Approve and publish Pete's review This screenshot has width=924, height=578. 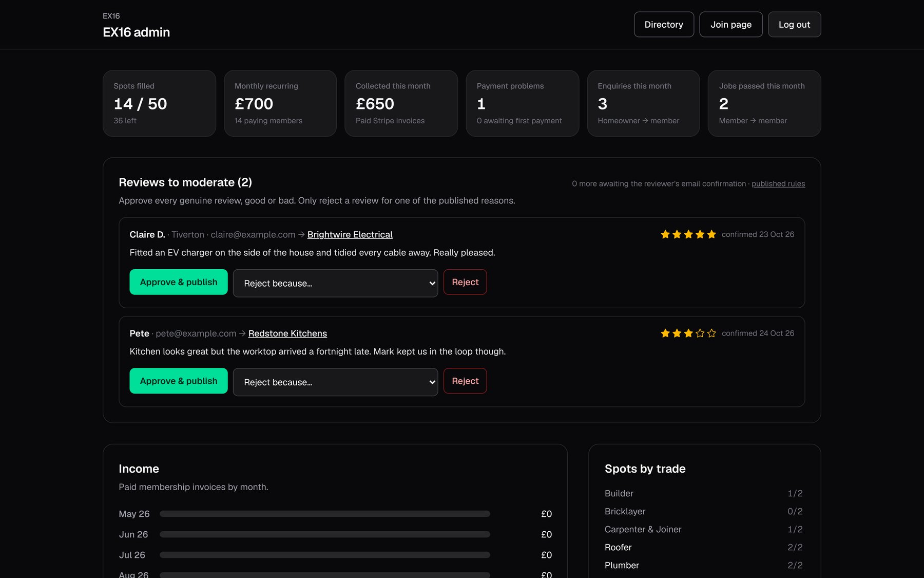(x=179, y=381)
